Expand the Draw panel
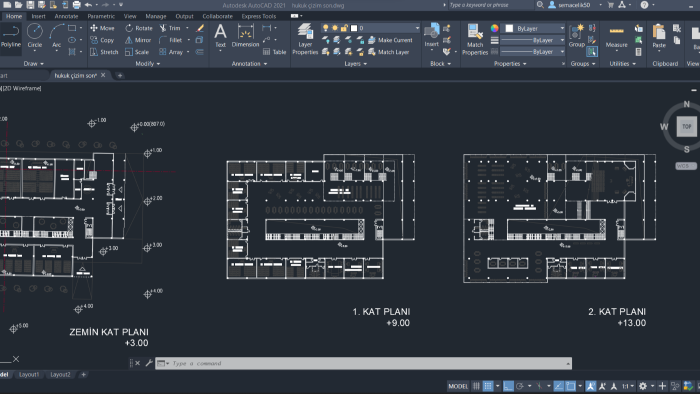This screenshot has width=700, height=394. 33,64
